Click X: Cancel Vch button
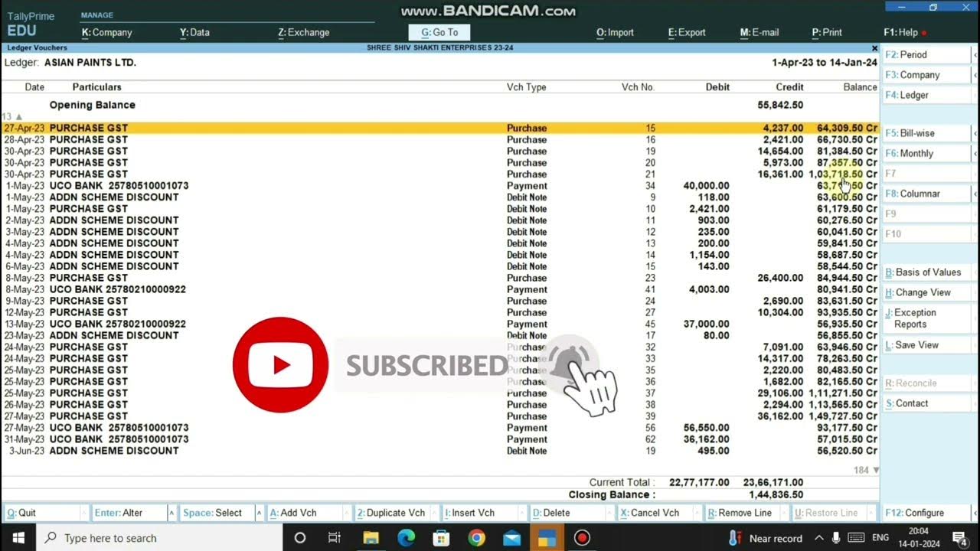980x551 pixels. click(655, 513)
